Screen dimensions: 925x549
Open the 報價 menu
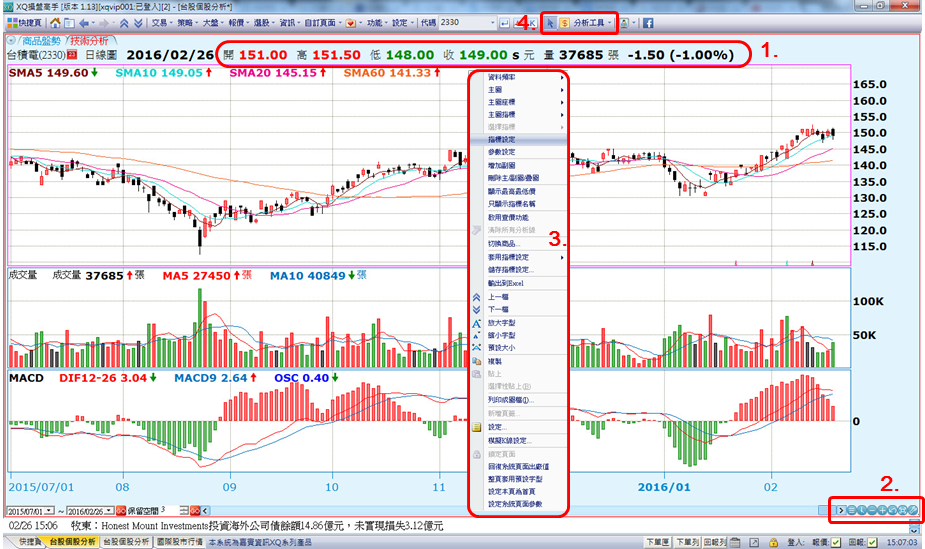tap(238, 23)
